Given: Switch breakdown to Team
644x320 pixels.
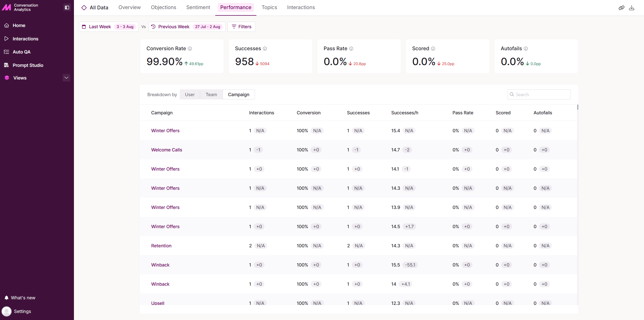Looking at the screenshot, I should click(211, 95).
